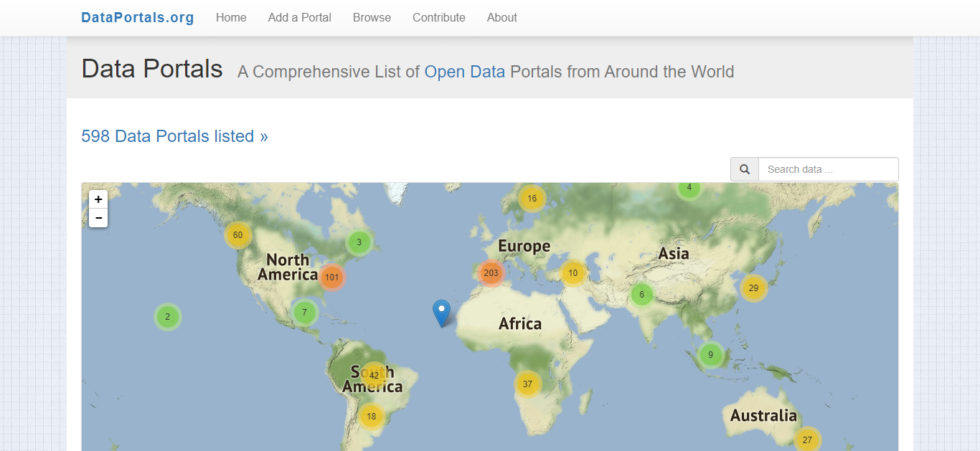Click the 16 cluster in northern Europe

[532, 199]
